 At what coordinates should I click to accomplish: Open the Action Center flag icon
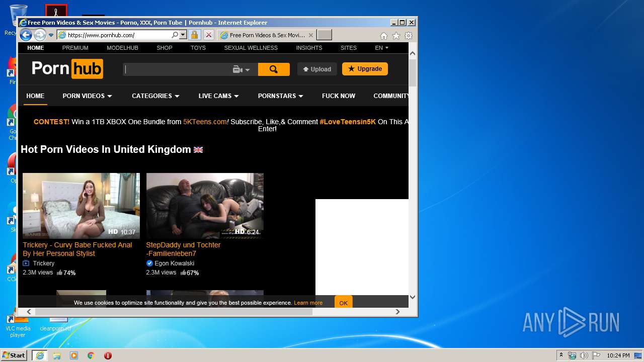click(596, 355)
